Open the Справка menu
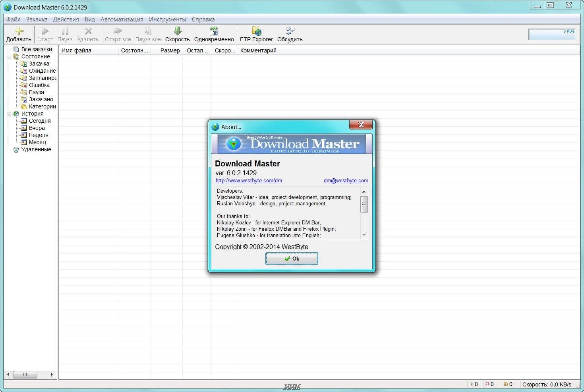584x392 pixels. pyautogui.click(x=203, y=19)
